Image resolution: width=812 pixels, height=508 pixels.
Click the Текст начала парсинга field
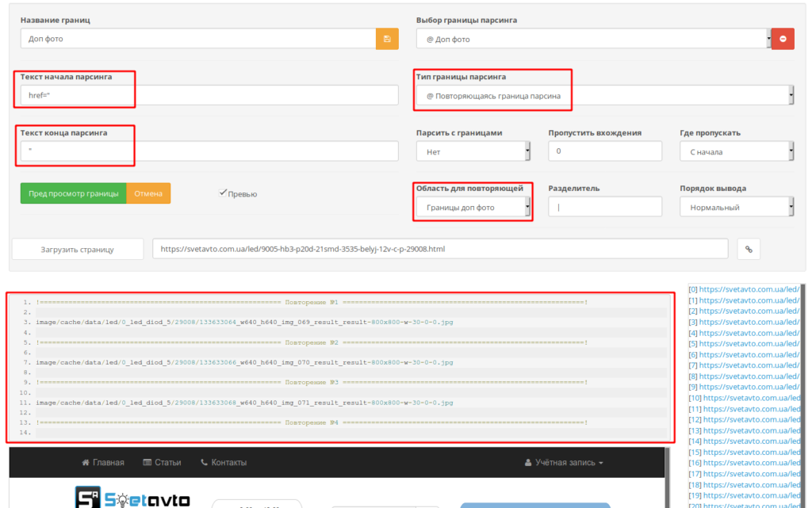pos(209,95)
